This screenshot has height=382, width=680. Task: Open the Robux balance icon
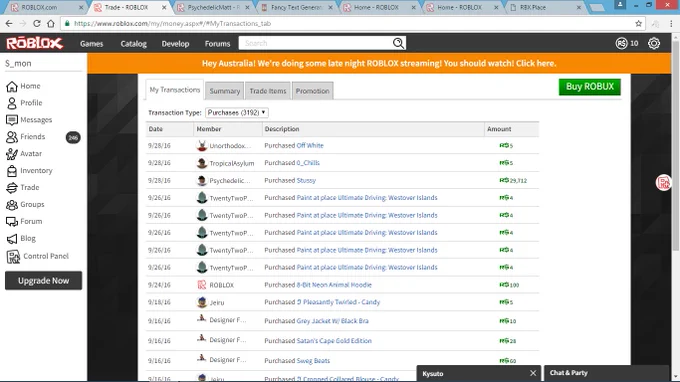[621, 43]
